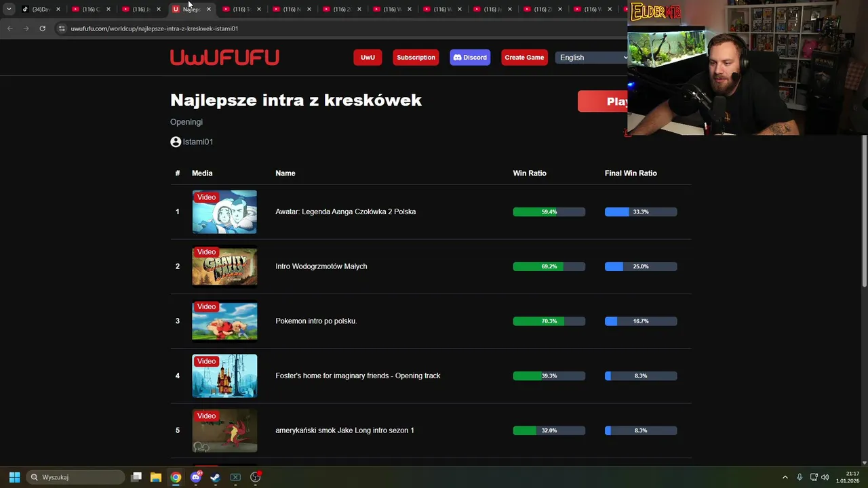This screenshot has width=868, height=488.
Task: Click Gravity Falls win ratio bar 69.2%
Action: pyautogui.click(x=549, y=266)
